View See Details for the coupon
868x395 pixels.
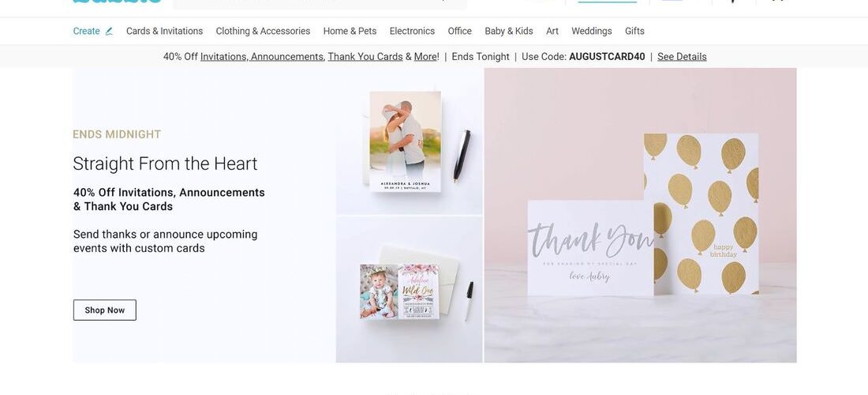pyautogui.click(x=682, y=57)
